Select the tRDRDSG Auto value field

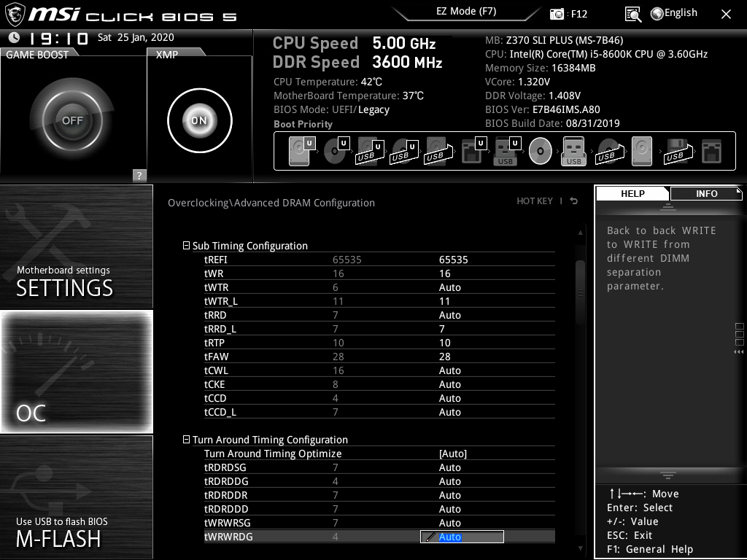(449, 467)
